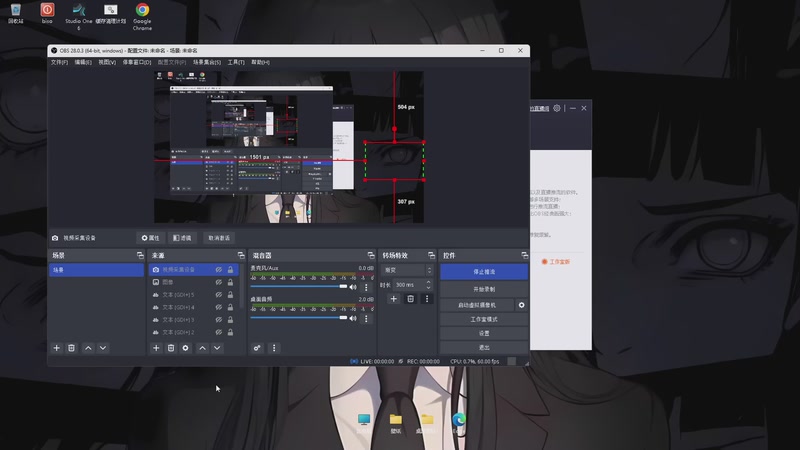
Task: Open the File menu
Action: (59, 62)
